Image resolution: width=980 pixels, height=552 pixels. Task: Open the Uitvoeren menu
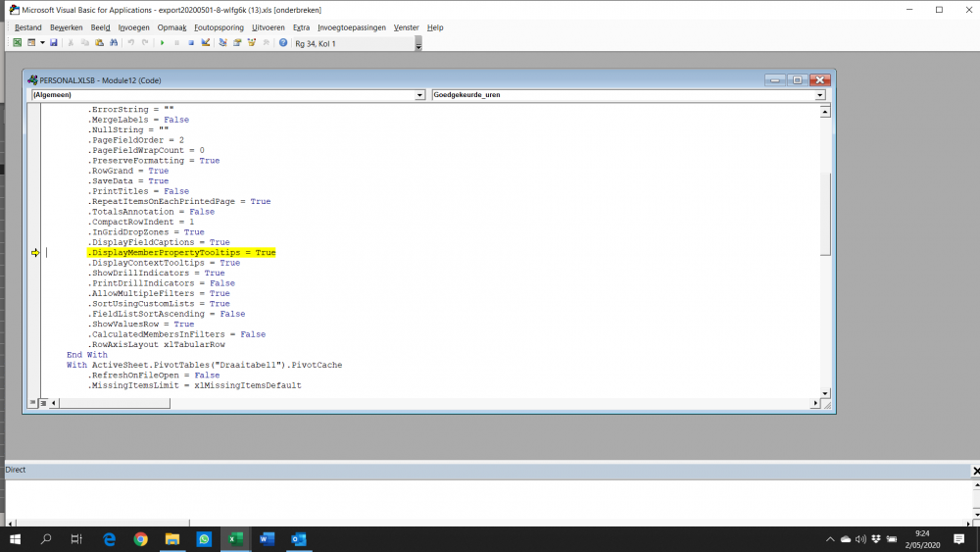pyautogui.click(x=268, y=27)
